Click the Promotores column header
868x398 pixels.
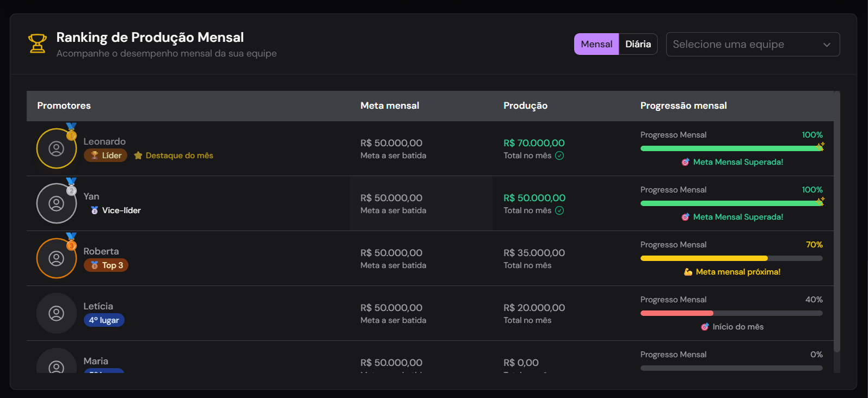pyautogui.click(x=64, y=105)
